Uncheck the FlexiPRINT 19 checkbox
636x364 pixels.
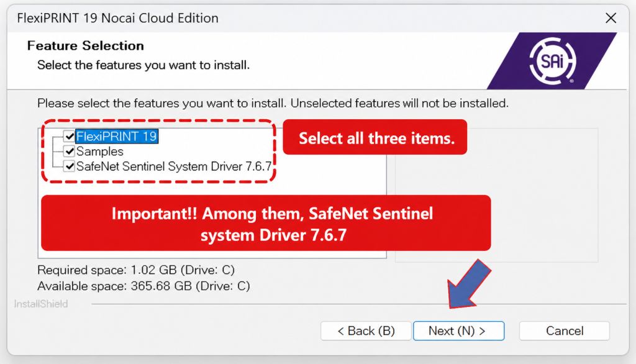click(x=70, y=137)
